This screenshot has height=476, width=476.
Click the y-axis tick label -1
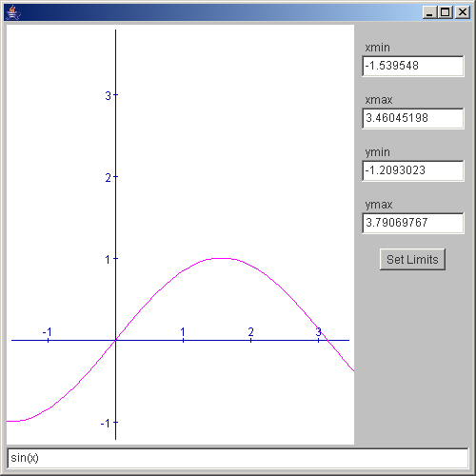106,424
